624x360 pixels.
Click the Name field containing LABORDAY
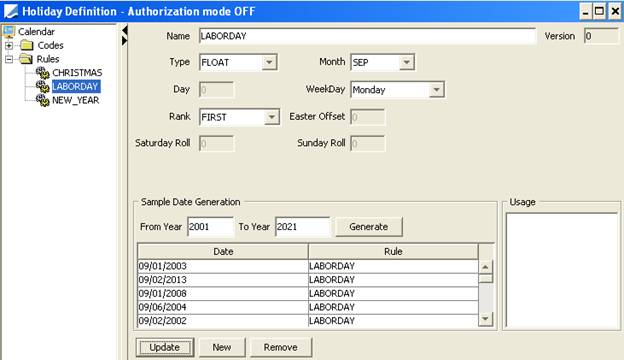pyautogui.click(x=367, y=36)
